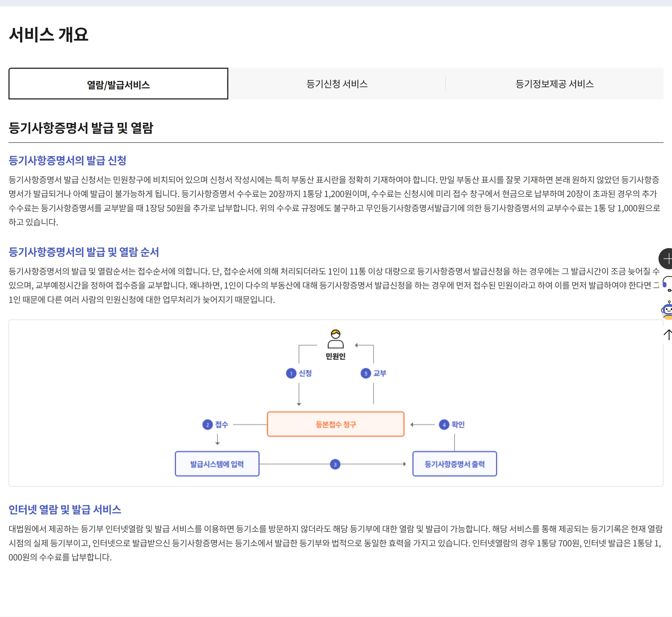672x617 pixels.
Task: Click the step 2 접수 marker
Action: [208, 425]
